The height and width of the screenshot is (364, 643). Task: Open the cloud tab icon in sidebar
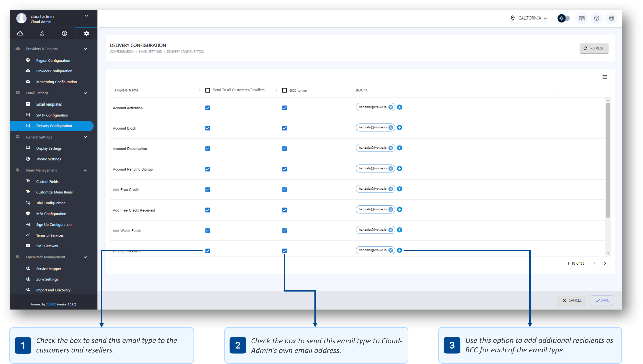tap(20, 33)
